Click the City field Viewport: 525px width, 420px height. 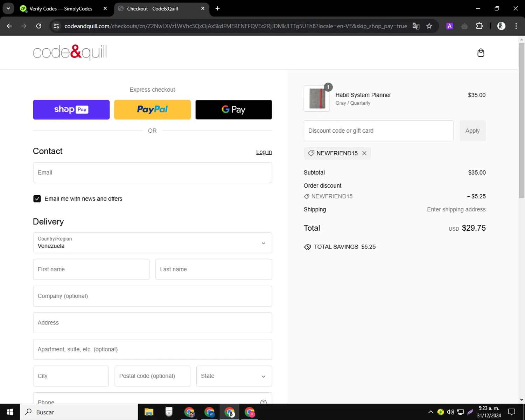(x=71, y=376)
